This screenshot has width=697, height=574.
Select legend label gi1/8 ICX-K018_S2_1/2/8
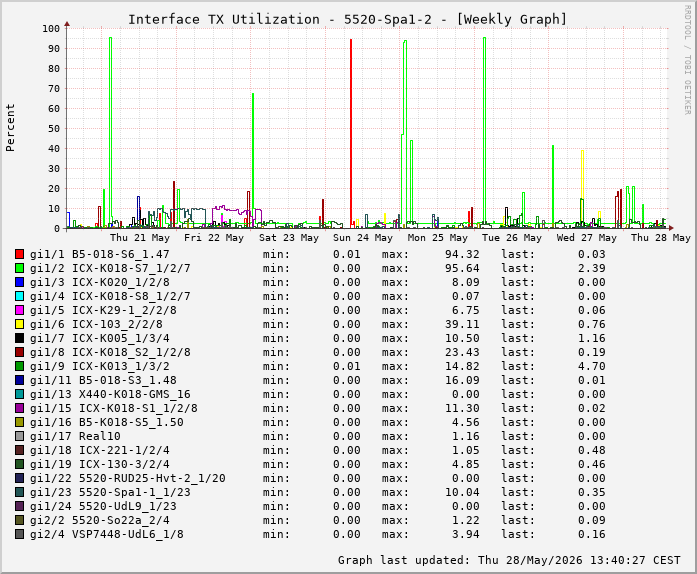coord(110,352)
